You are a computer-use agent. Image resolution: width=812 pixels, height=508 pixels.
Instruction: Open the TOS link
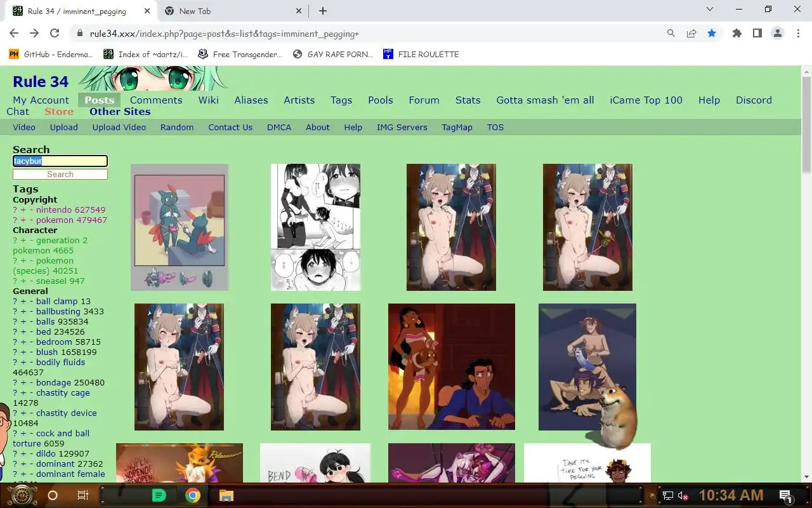[x=495, y=127]
